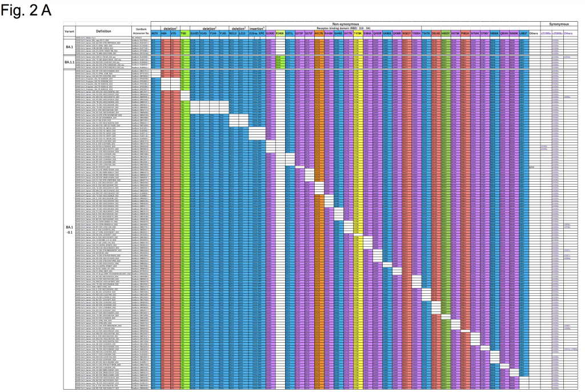Image resolution: width=585 pixels, height=392 pixels.
Task: Click the orange K417N header cell
Action: pyautogui.click(x=319, y=34)
